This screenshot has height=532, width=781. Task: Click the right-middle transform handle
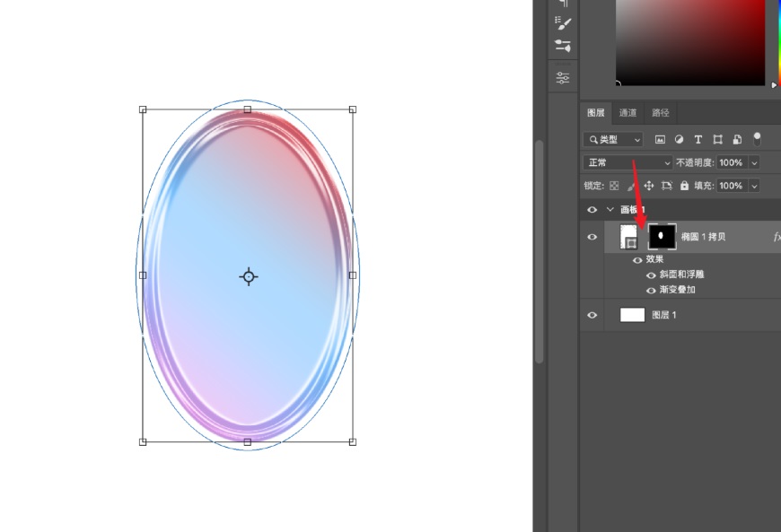(x=353, y=275)
